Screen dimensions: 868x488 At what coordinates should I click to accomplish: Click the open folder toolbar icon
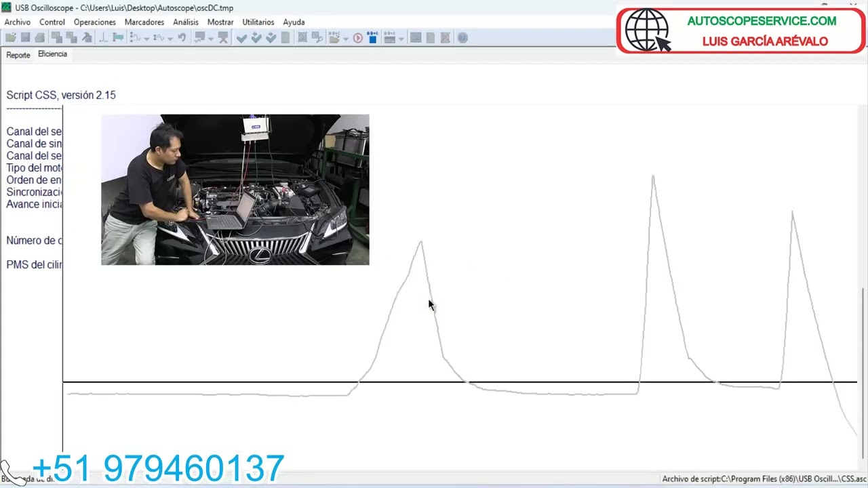(x=11, y=38)
